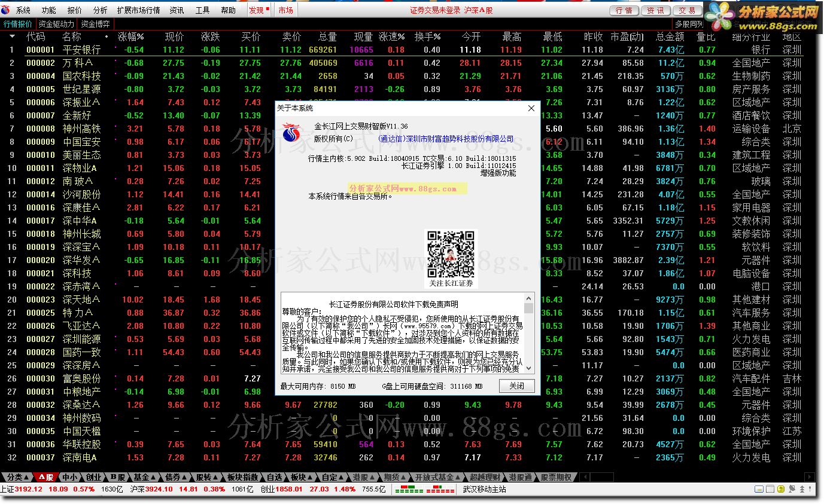Click the right arrow ending the market tab bar
The image size is (824, 504).
coord(810,477)
